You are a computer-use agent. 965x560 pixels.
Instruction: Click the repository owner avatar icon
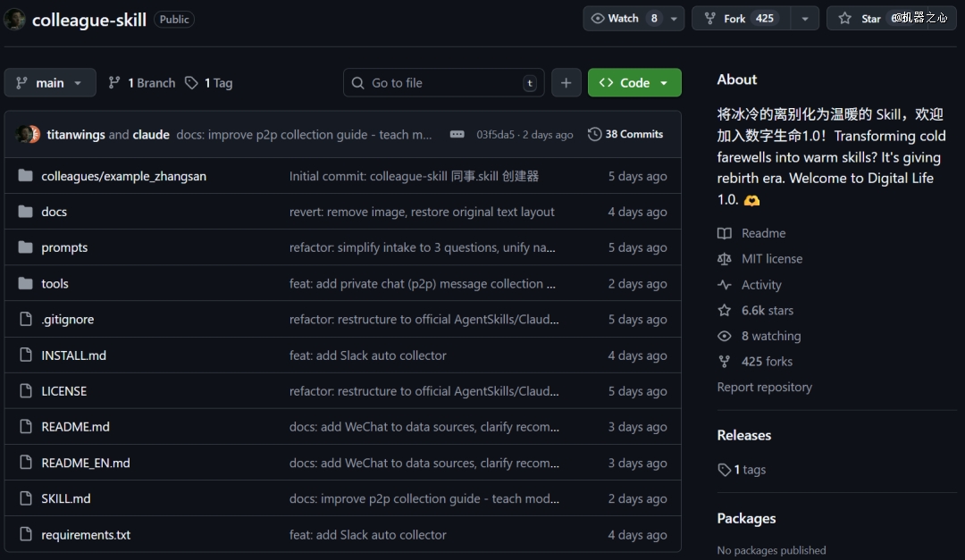(14, 20)
